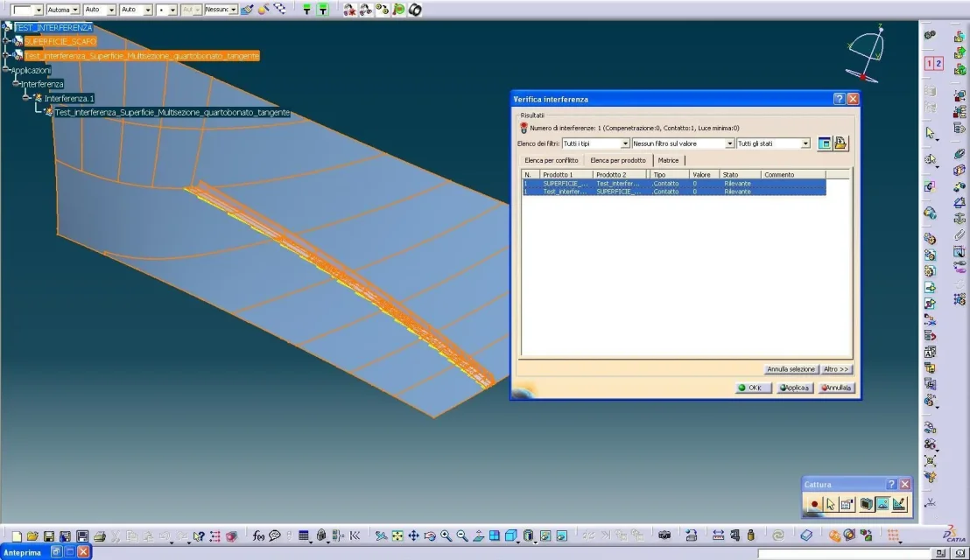Select the Rotate view tool
The width and height of the screenshot is (970, 560).
[429, 535]
